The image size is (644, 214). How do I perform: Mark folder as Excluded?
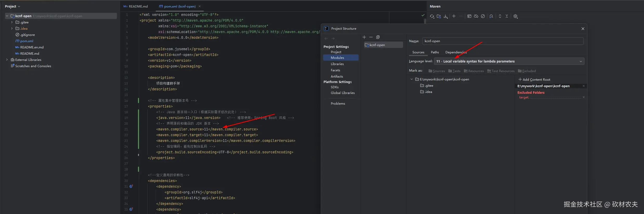(x=527, y=71)
